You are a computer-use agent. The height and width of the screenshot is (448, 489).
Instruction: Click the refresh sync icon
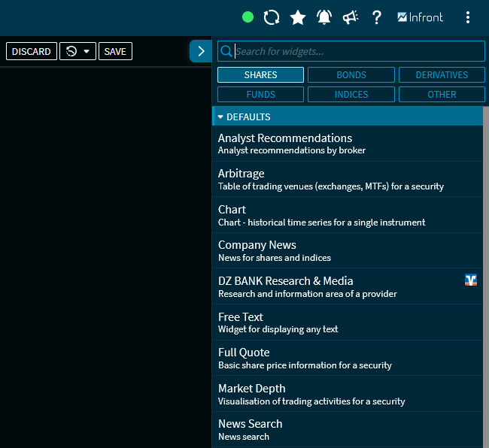click(272, 17)
